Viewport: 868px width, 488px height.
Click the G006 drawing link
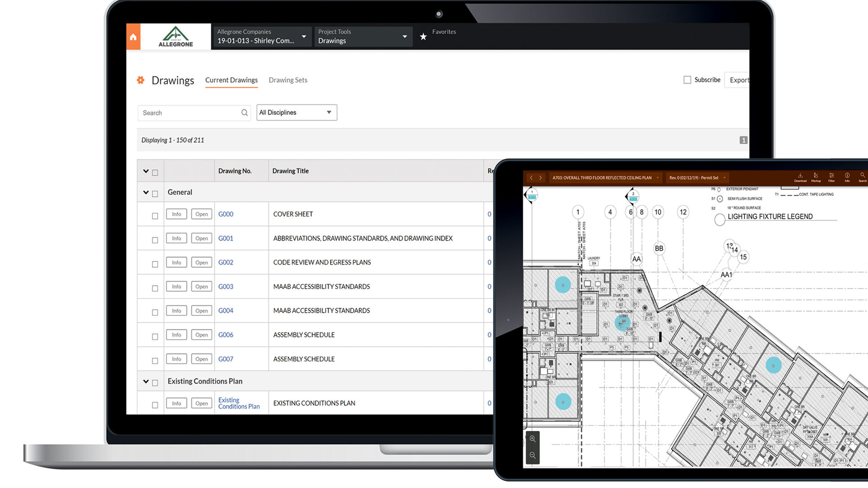[226, 335]
